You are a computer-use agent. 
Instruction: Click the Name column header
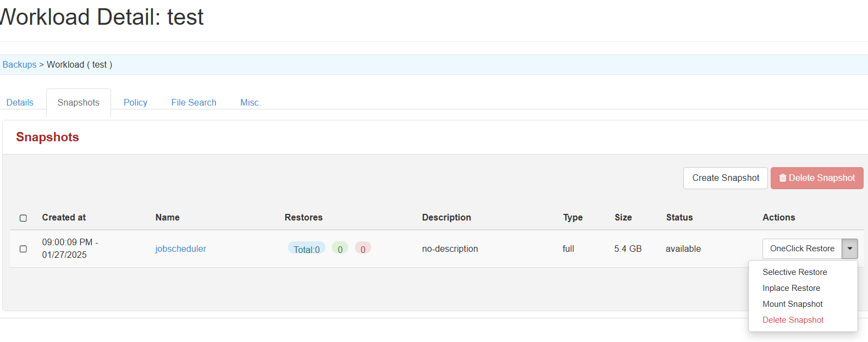[167, 217]
